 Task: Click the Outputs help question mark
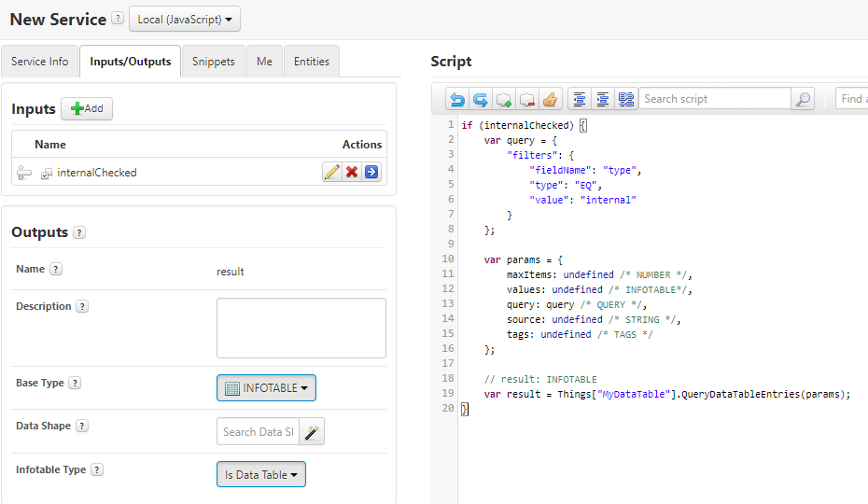pos(79,232)
